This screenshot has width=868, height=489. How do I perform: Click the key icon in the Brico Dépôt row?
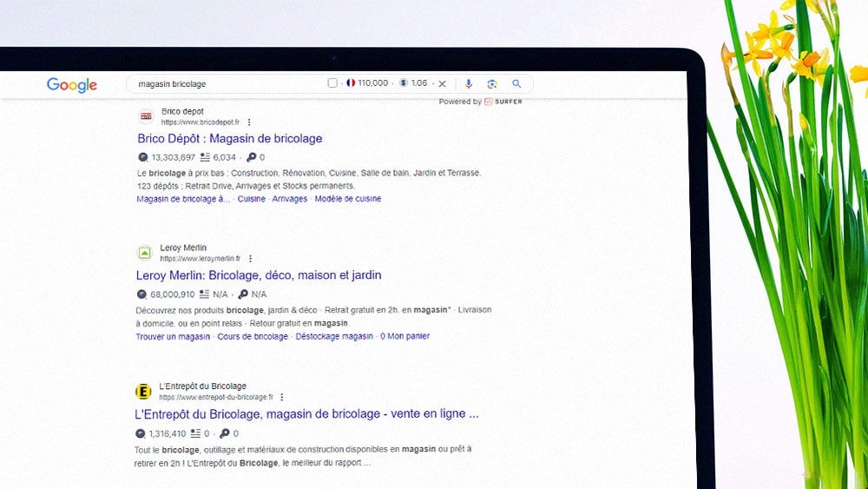click(x=252, y=157)
